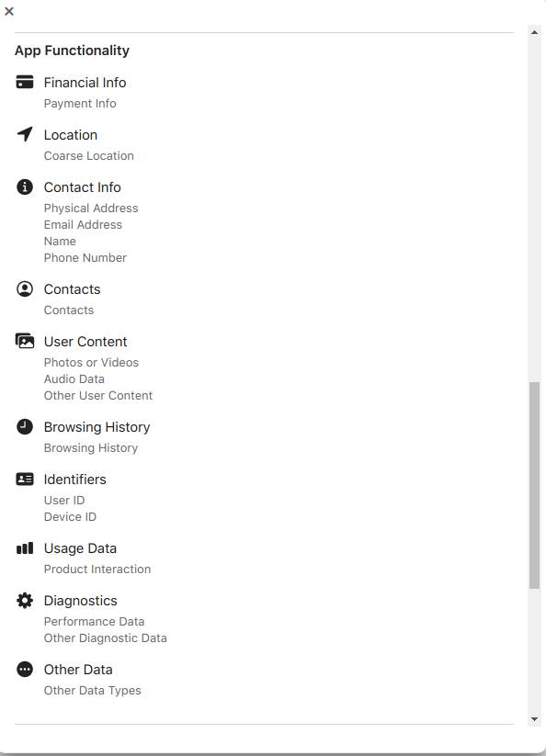Select the Email Address entry
Screen dimensions: 546x756
83,224
